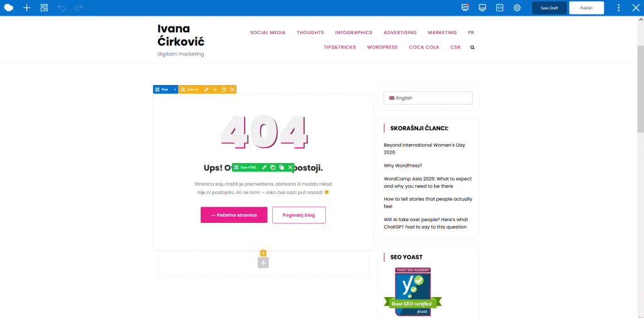The image size is (644, 318).
Task: Click the SKORAŠNJI ČLANCI widget heading
Action: click(419, 128)
